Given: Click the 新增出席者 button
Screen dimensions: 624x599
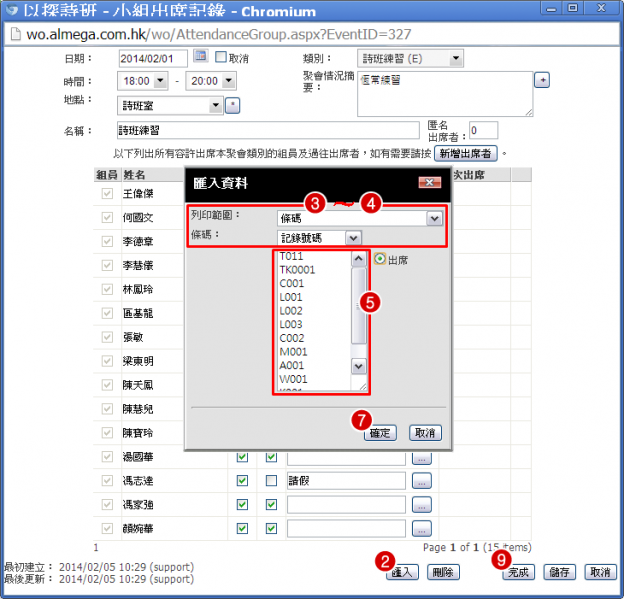Looking at the screenshot, I should click(466, 153).
